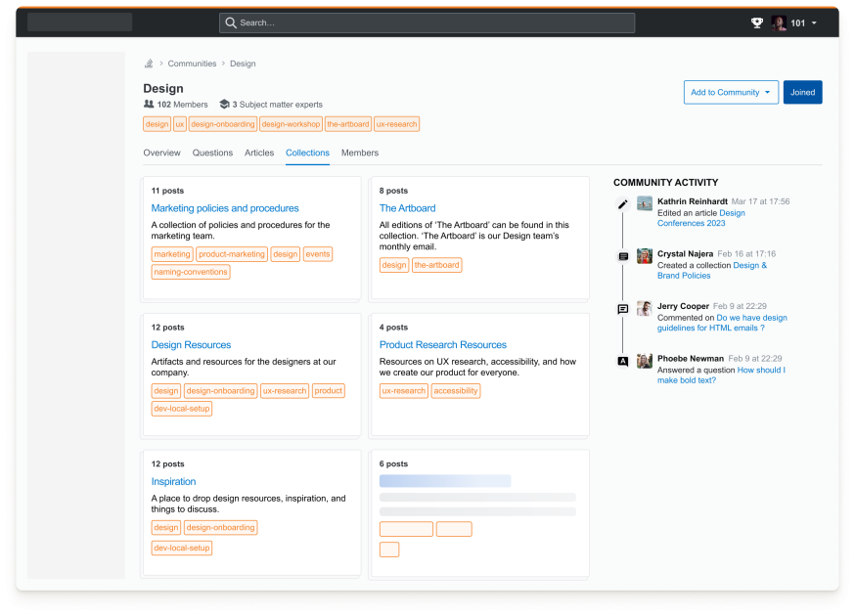The image size is (855, 616).
Task: Open Phoebe Newman's avatar
Action: tap(645, 361)
